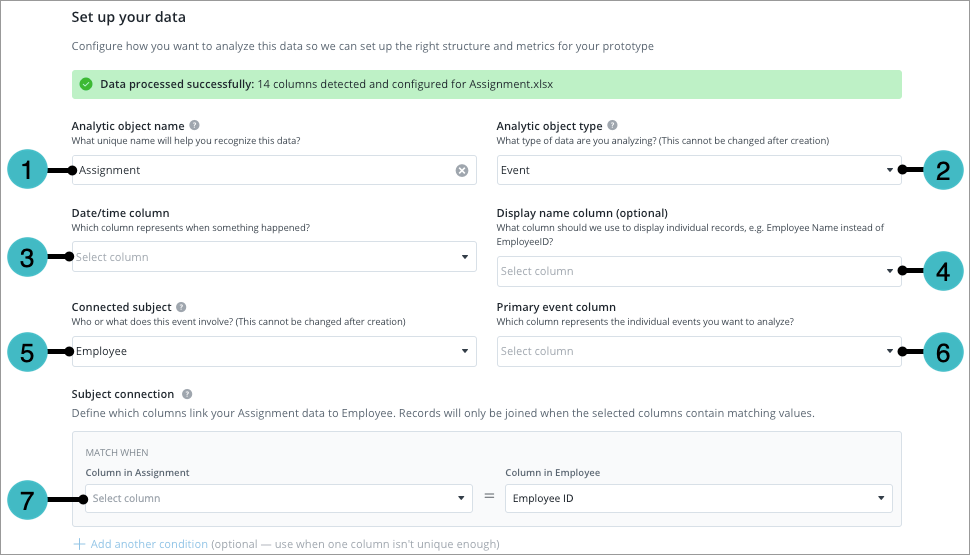Image resolution: width=970 pixels, height=555 pixels.
Task: Click the equals sign between match columns
Action: [489, 498]
